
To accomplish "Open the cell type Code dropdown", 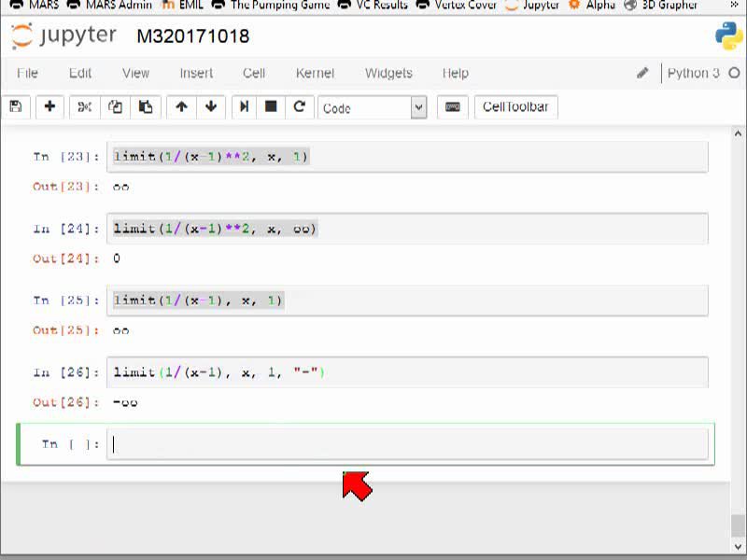I will point(372,107).
